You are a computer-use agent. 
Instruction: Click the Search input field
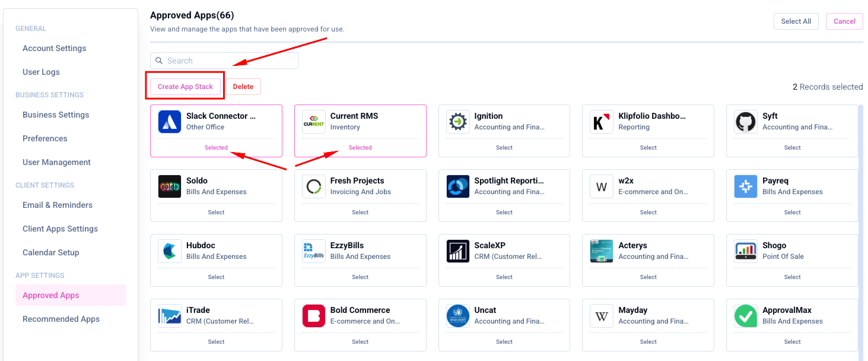pyautogui.click(x=224, y=61)
